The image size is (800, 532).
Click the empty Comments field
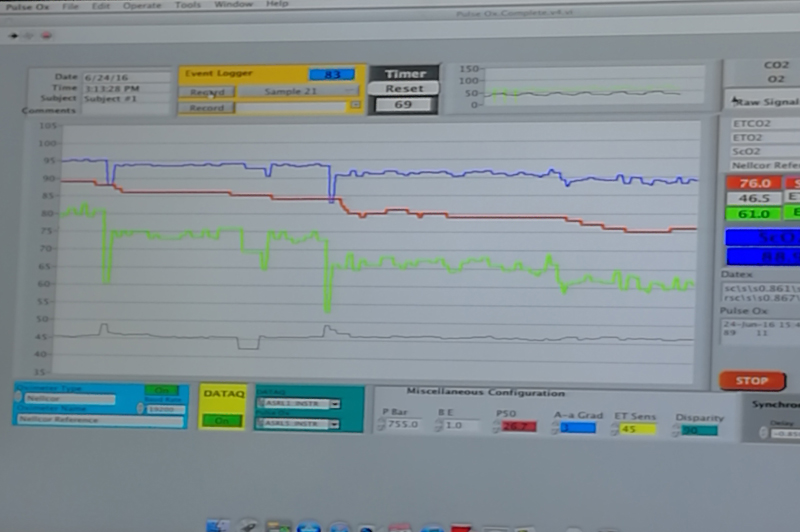[x=127, y=110]
